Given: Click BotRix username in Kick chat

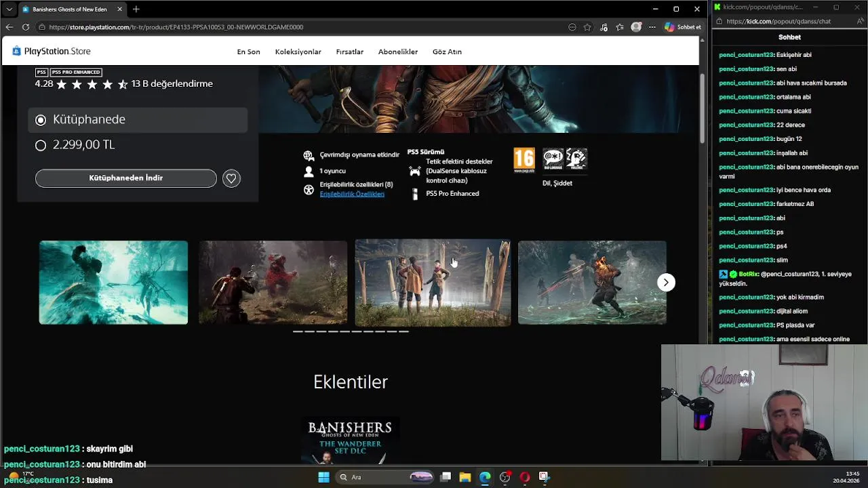Looking at the screenshot, I should click(748, 274).
